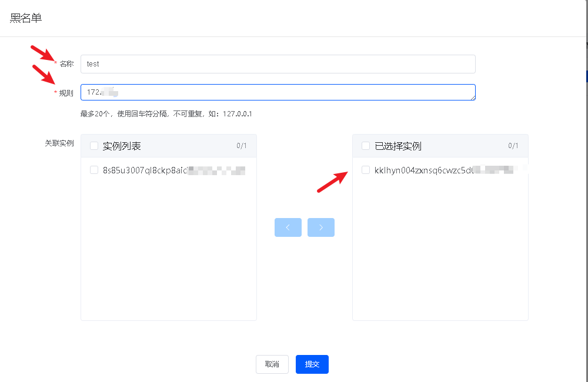The image size is (588, 382).
Task: Click the 已选择实例 panel header text
Action: [398, 146]
